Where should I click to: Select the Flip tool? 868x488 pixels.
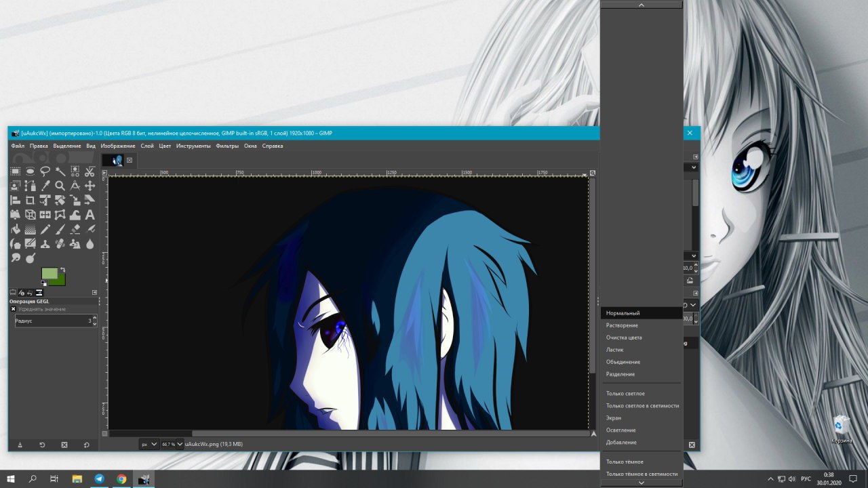[x=45, y=215]
